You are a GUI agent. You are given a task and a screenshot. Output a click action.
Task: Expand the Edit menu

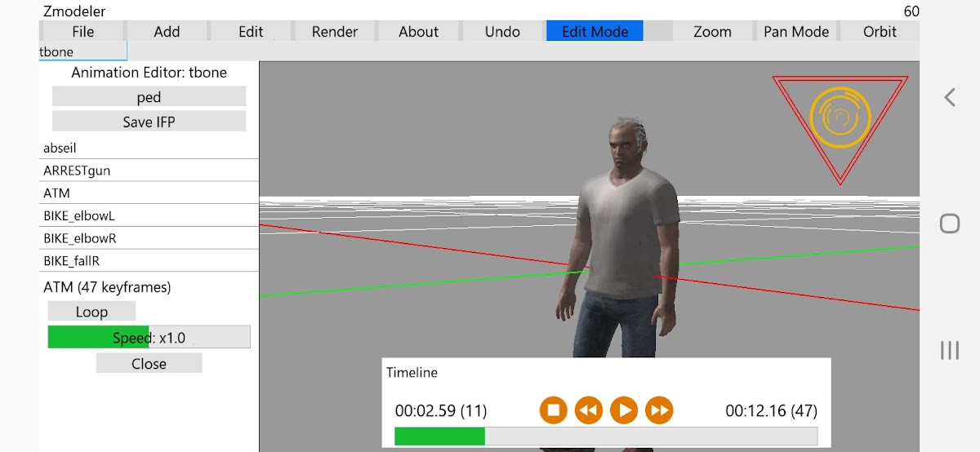[x=251, y=32]
